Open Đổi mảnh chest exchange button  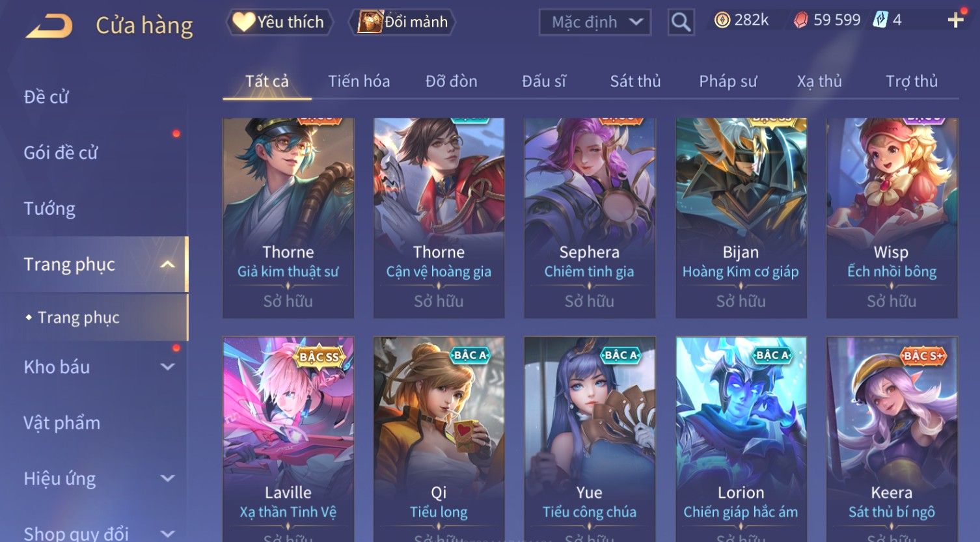(x=403, y=22)
